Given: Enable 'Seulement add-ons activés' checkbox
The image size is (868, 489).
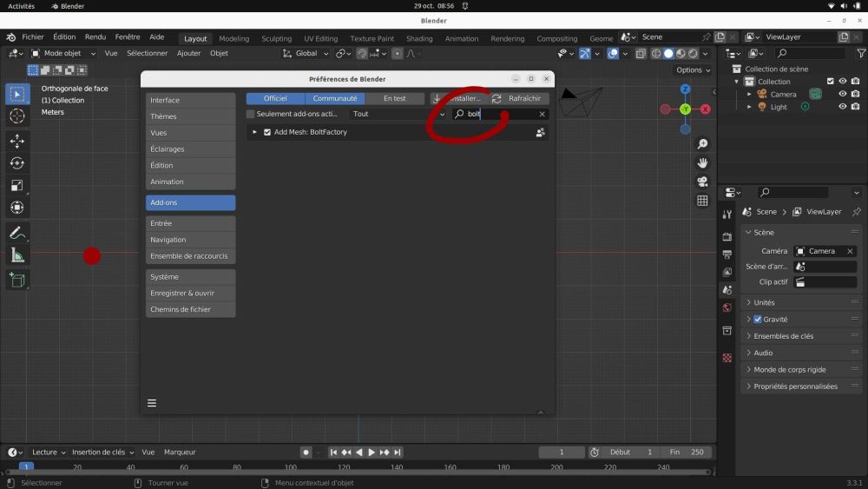Looking at the screenshot, I should click(x=250, y=114).
